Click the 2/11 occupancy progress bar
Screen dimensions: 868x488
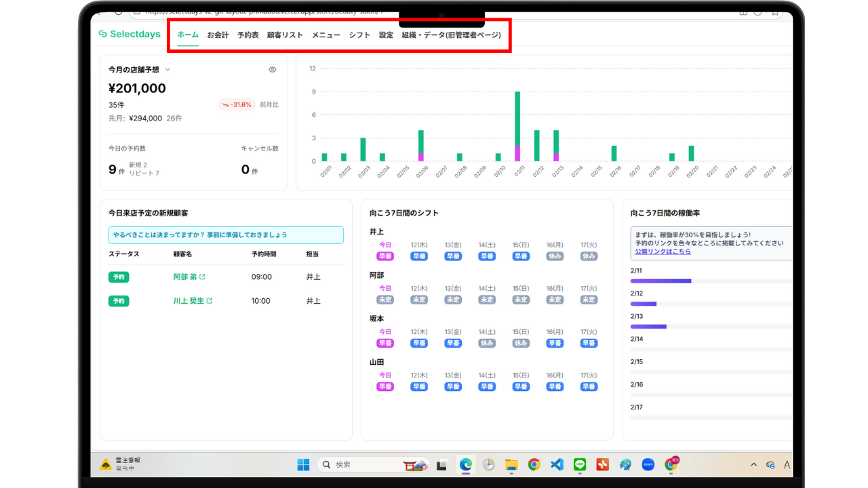click(660, 281)
